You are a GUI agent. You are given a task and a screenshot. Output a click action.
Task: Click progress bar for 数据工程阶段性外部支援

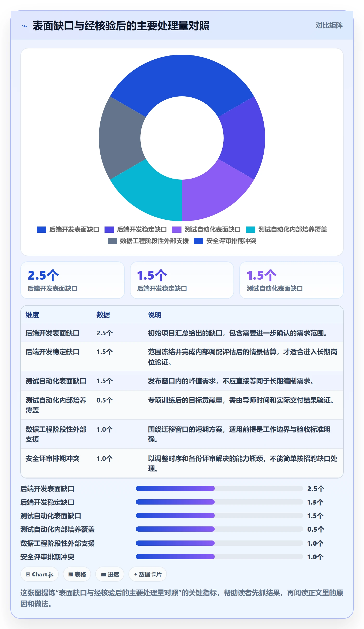tap(219, 543)
